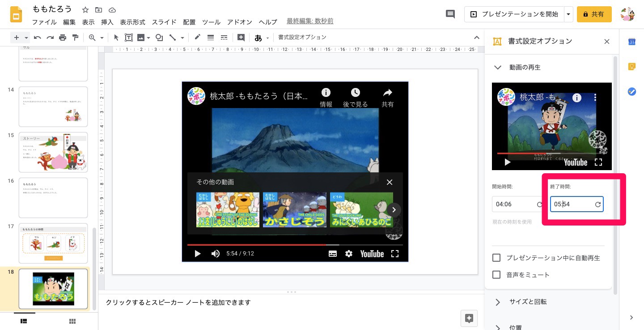This screenshot has width=644, height=330.
Task: Close the 書式設定オプション side panel
Action: click(607, 42)
